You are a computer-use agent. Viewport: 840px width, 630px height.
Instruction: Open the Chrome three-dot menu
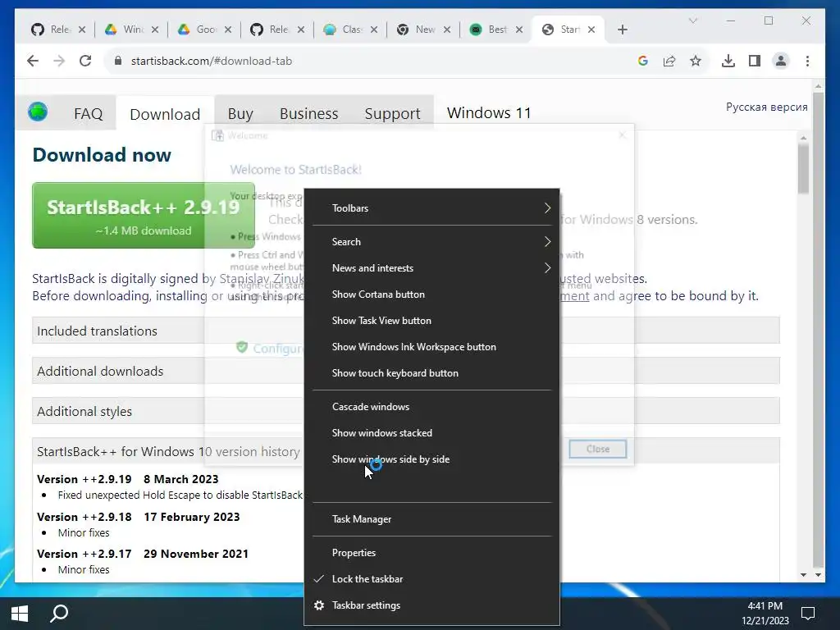click(x=807, y=61)
